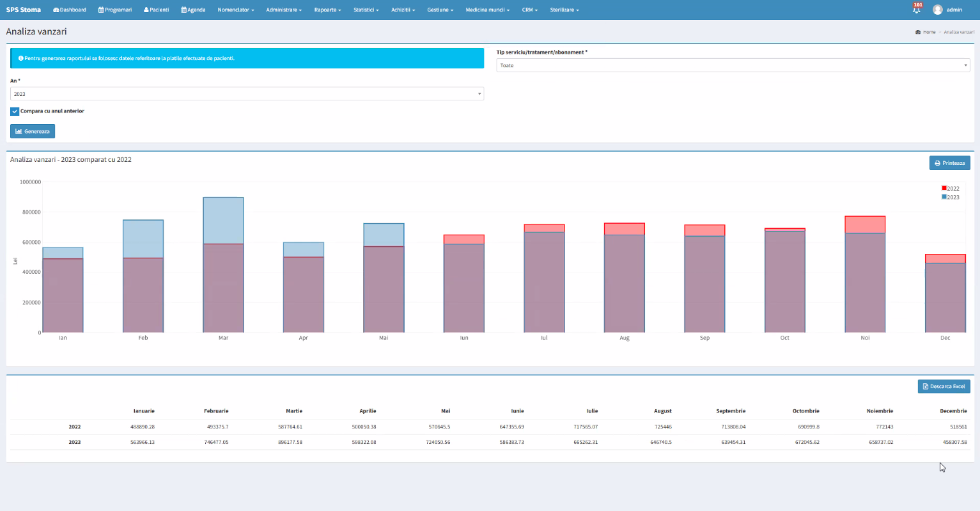This screenshot has width=980, height=511.
Task: Open the Tip serviciu/tratament/abonament dropdown
Action: pos(733,65)
